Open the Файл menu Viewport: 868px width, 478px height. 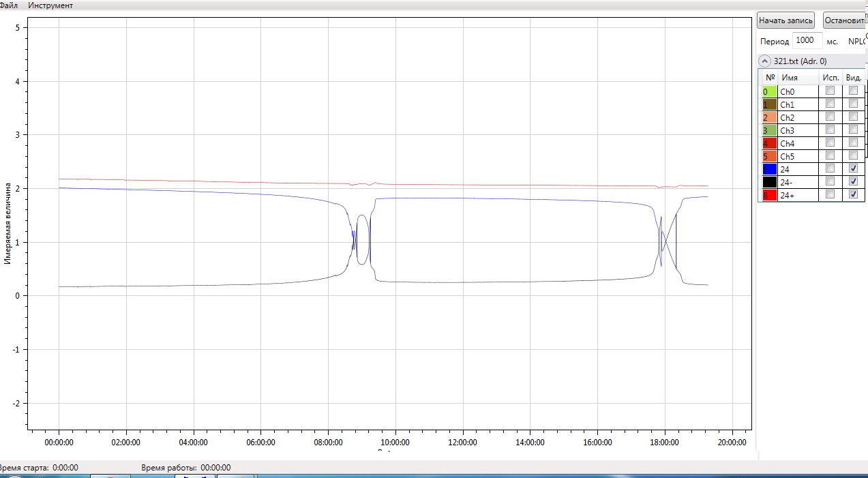pos(8,5)
